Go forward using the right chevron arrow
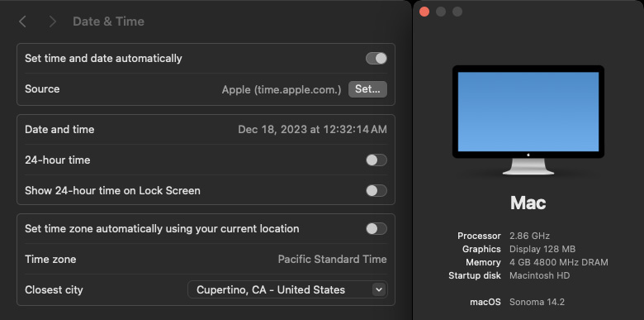The height and width of the screenshot is (320, 644). pos(52,21)
